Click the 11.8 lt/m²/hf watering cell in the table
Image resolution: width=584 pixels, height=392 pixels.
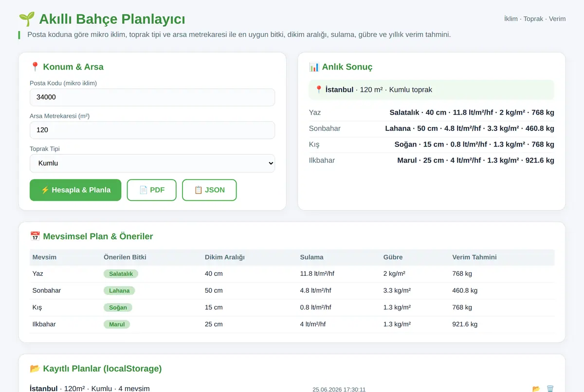point(317,274)
